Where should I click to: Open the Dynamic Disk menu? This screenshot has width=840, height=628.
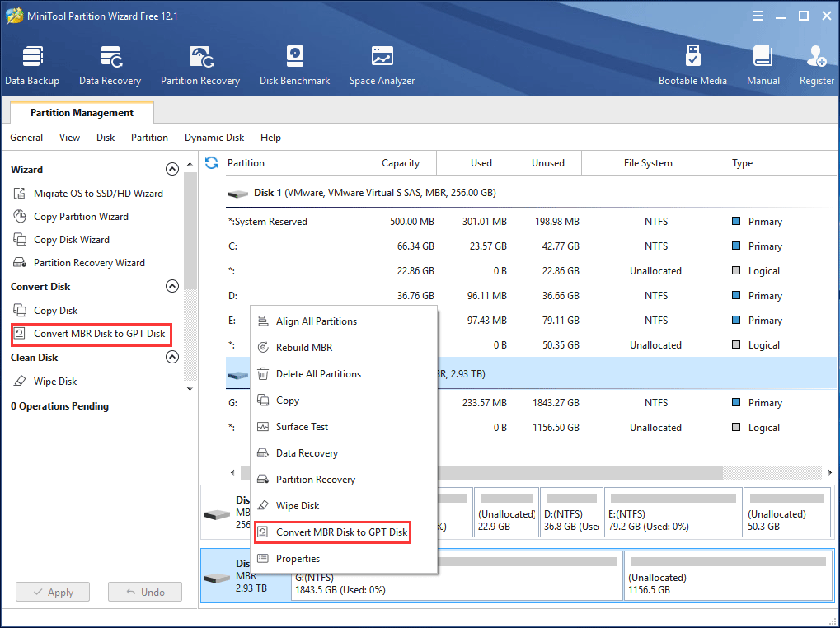[x=214, y=138]
